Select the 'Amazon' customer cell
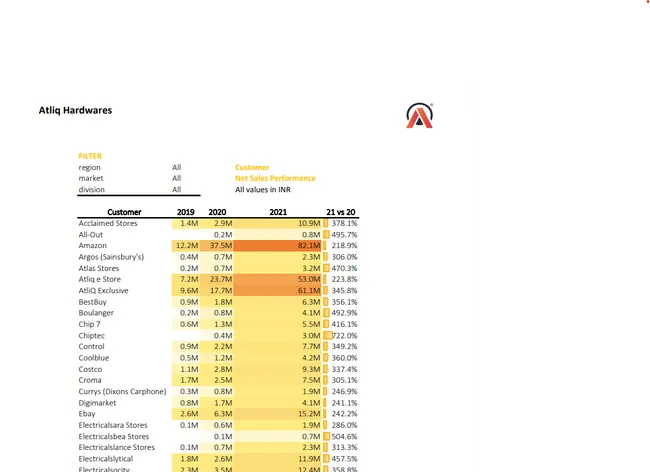Viewport: 650px width, 472px height. tap(92, 246)
